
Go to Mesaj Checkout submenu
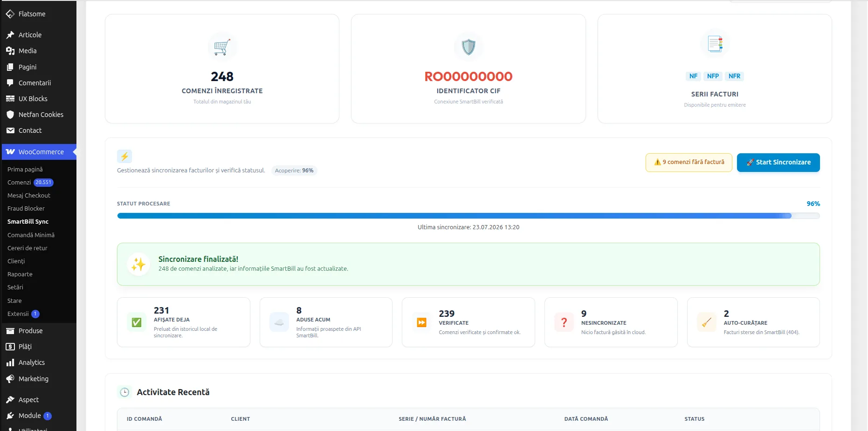29,196
